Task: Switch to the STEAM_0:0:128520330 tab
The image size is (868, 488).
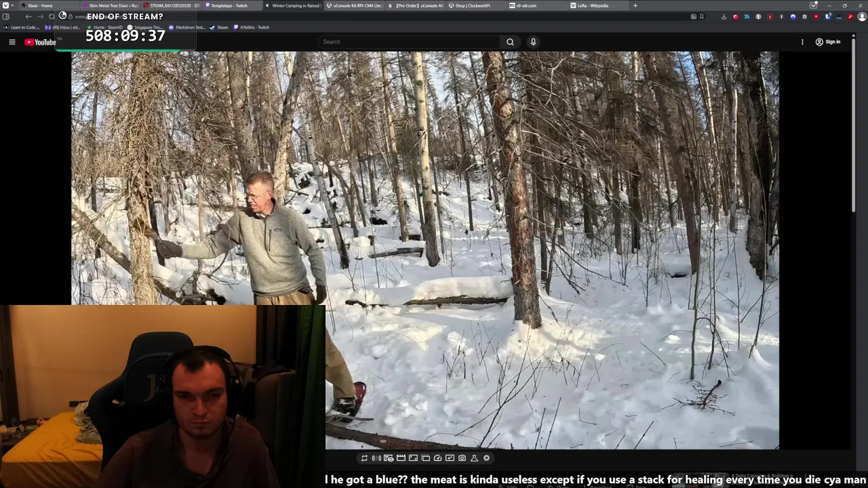Action: pos(170,5)
